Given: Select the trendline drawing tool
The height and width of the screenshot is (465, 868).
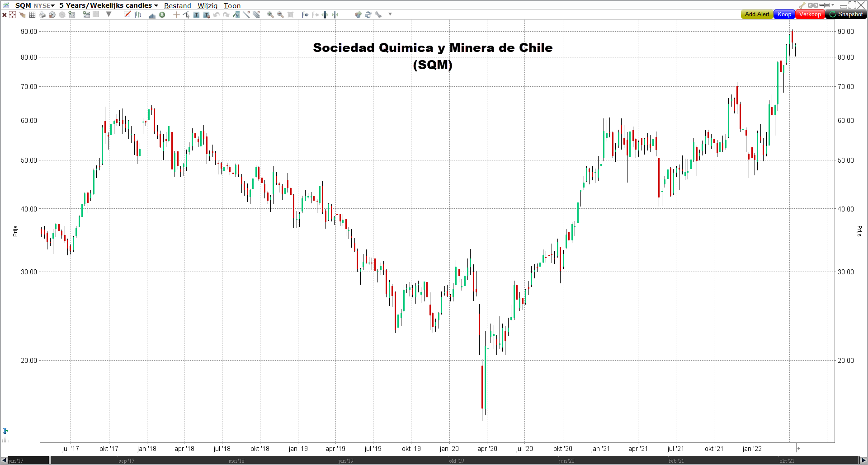Looking at the screenshot, I should (x=246, y=14).
